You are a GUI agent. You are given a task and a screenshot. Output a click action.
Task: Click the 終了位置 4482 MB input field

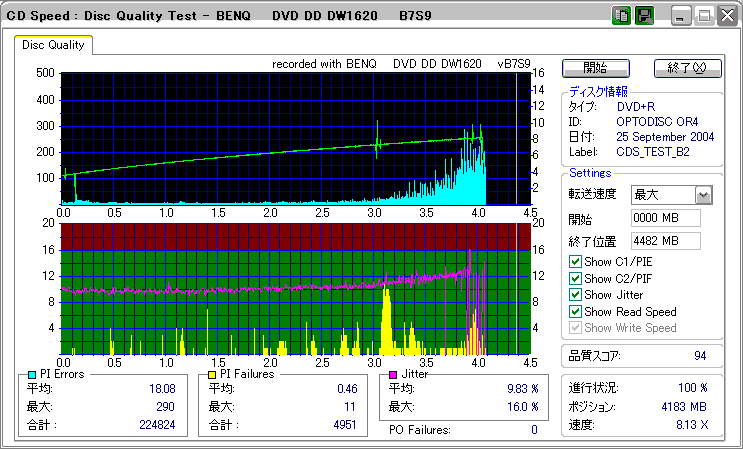click(665, 240)
